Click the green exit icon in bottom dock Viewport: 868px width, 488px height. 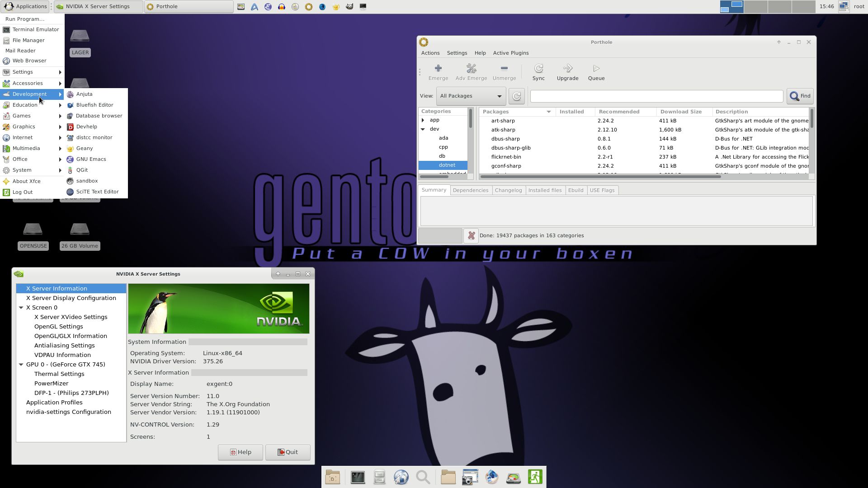pos(535,477)
